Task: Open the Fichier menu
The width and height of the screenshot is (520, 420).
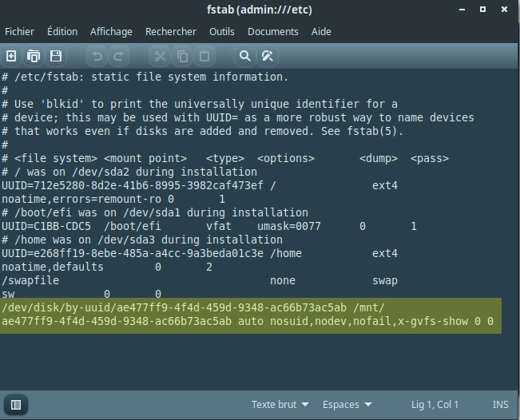Action: tap(20, 32)
